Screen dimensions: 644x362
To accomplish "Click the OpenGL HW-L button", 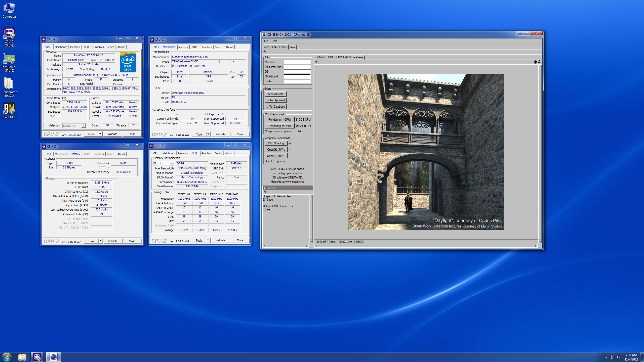I will tap(276, 156).
